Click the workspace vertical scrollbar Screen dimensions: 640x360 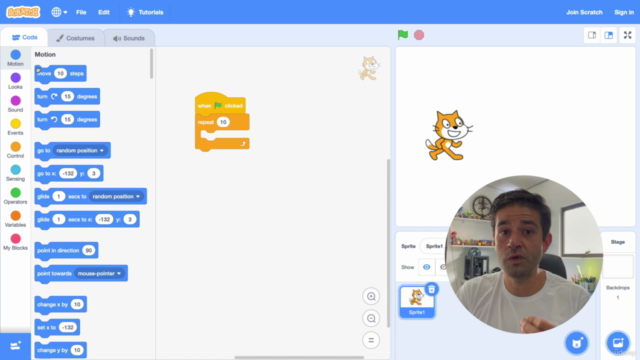(x=388, y=243)
